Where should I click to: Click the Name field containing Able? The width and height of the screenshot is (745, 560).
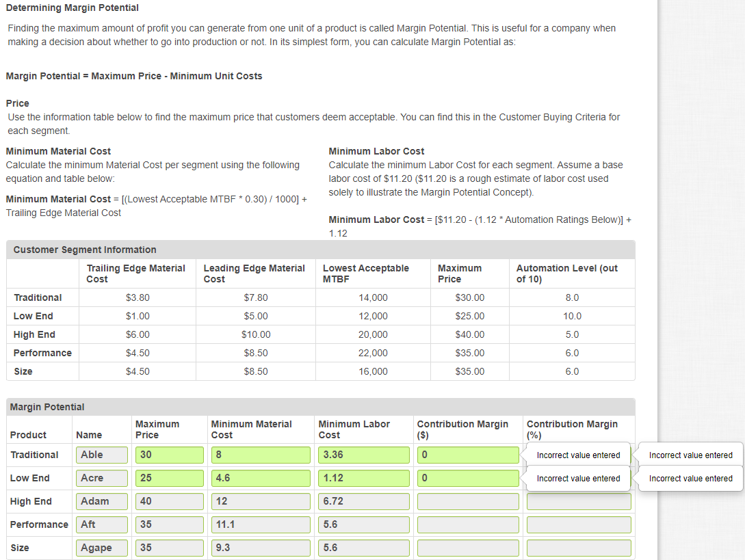pos(101,454)
